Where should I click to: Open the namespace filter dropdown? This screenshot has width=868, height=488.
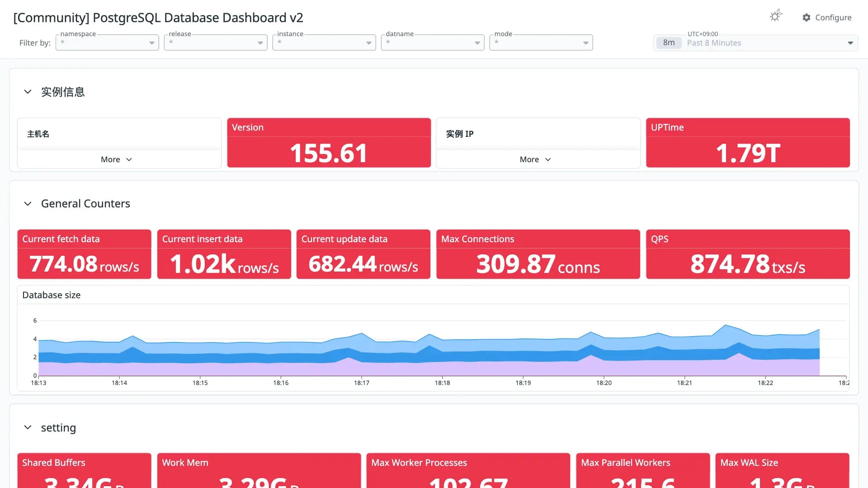tap(107, 42)
